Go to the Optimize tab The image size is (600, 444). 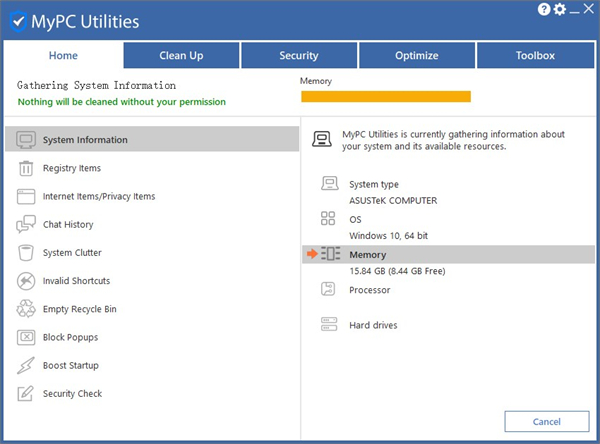click(417, 56)
